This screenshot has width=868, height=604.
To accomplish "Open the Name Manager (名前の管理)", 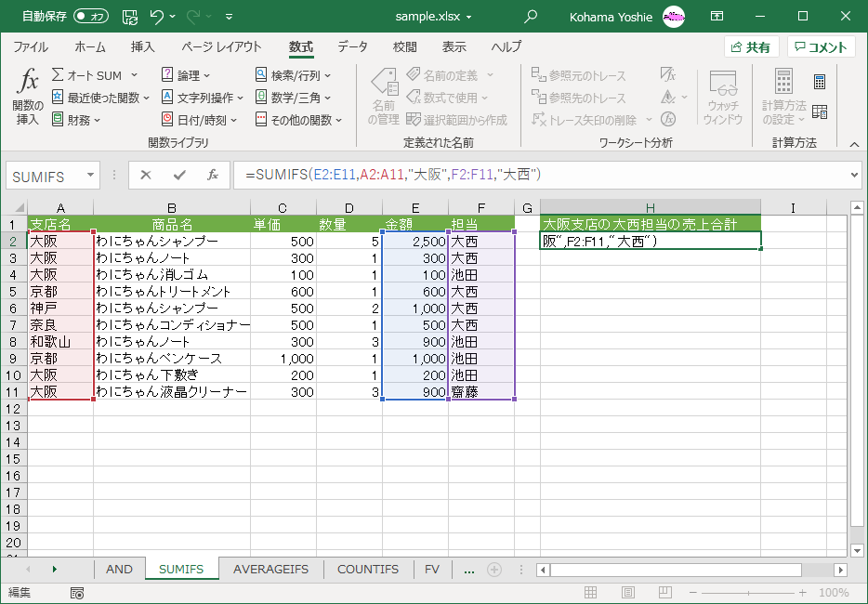I will coord(384,97).
